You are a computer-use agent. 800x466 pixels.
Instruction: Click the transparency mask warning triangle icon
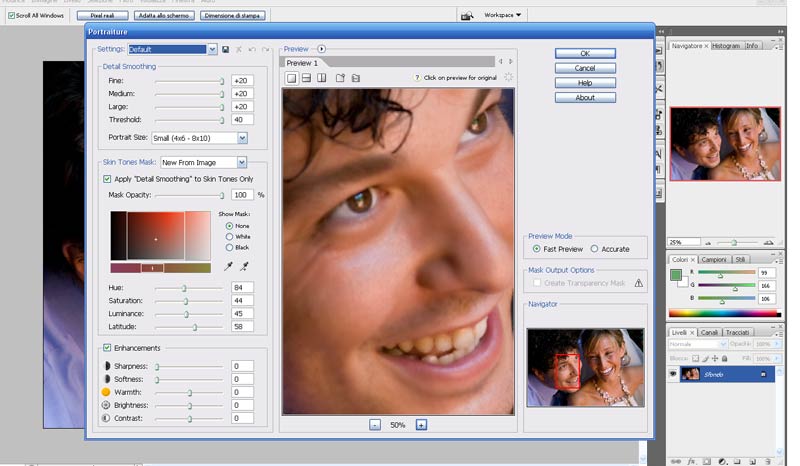(x=639, y=283)
